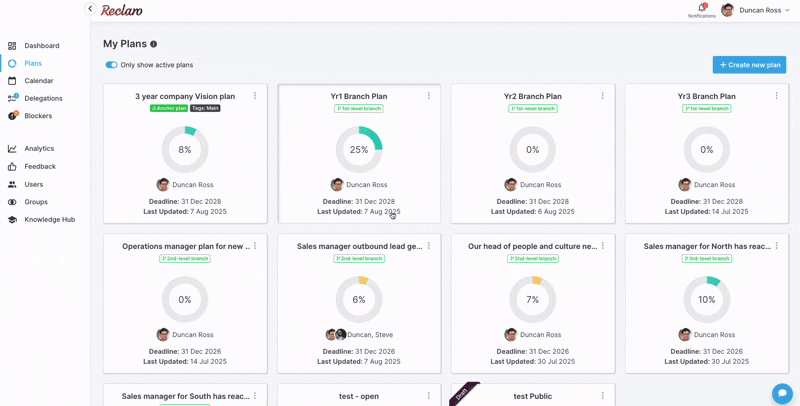Click the Draft ribbon on test Public card
Screen dimensions: 800x406
coord(464,393)
